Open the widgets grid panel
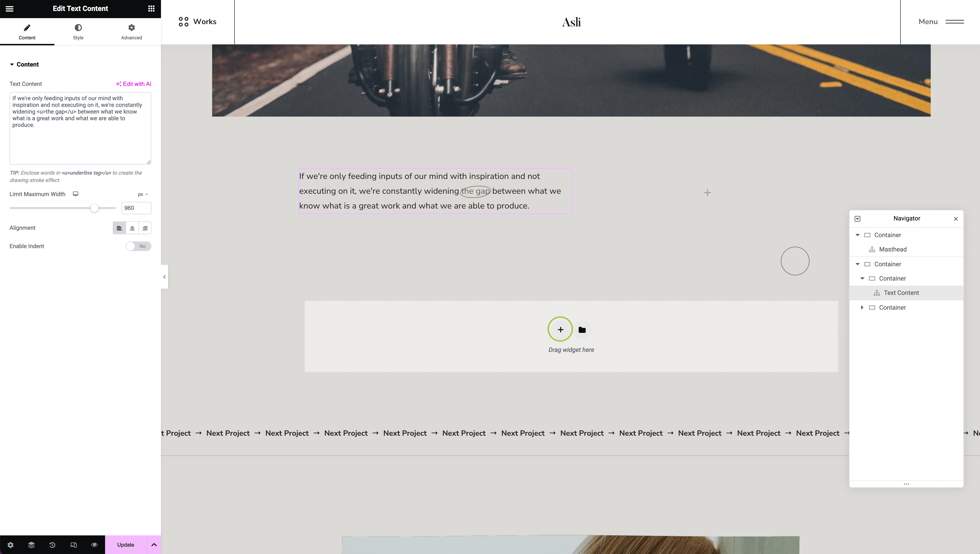The height and width of the screenshot is (554, 980). (151, 9)
